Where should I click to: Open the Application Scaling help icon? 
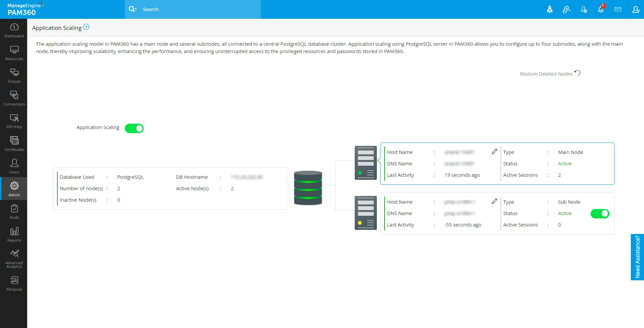pyautogui.click(x=87, y=27)
